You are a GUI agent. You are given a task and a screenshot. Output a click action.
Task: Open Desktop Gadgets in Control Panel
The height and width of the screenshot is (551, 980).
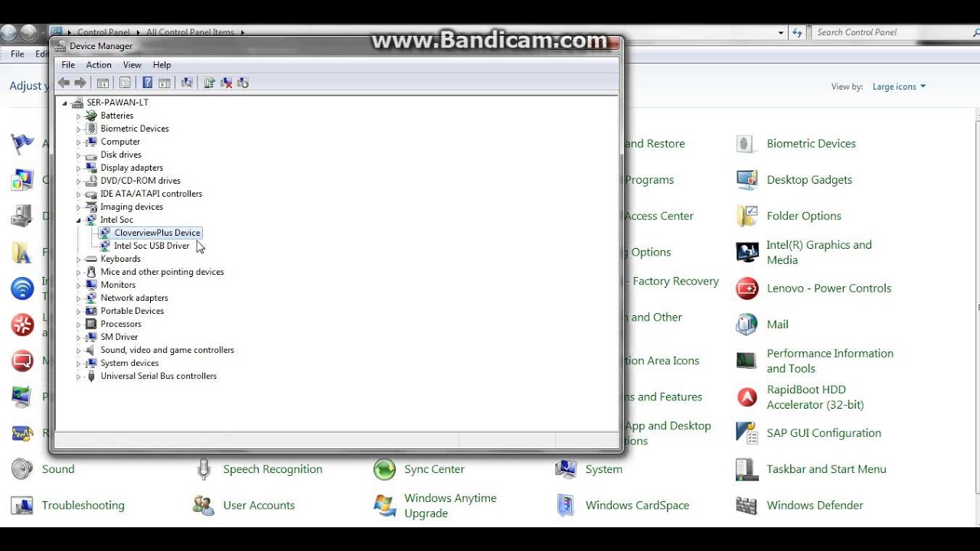[x=809, y=180]
